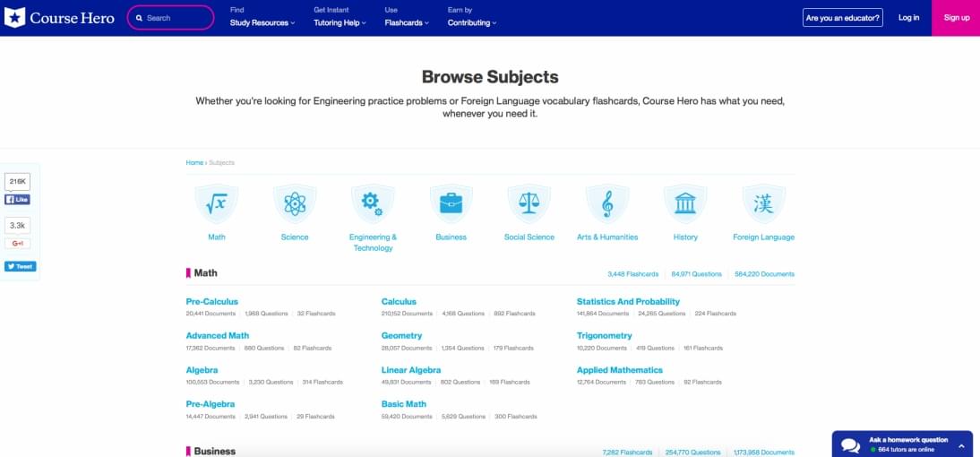Click the chat bubbles homework icon

tap(850, 445)
